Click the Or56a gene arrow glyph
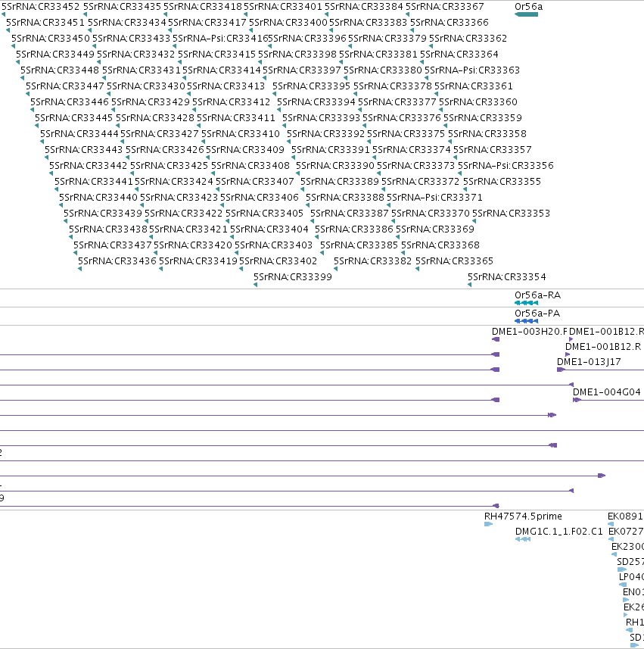This screenshot has width=644, height=649. pos(526,14)
